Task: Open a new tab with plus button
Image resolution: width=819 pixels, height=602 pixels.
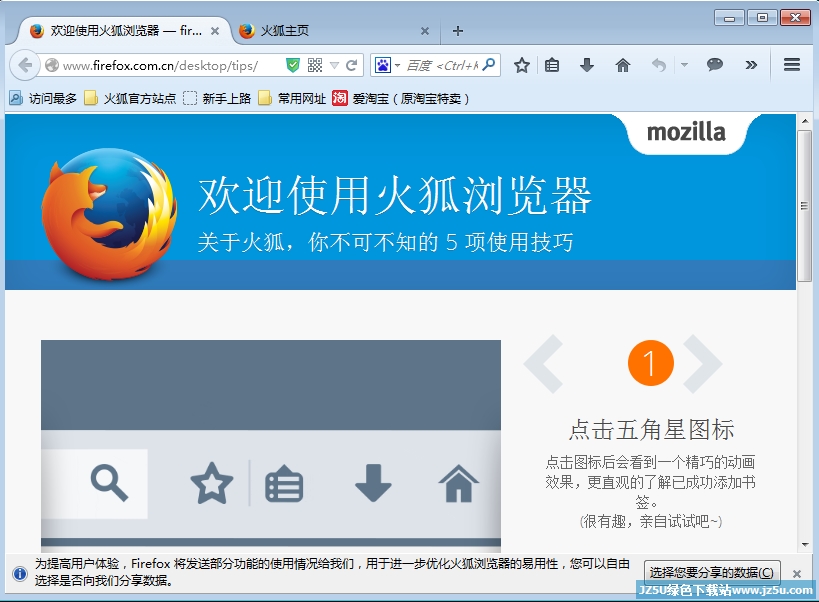Action: coord(458,31)
